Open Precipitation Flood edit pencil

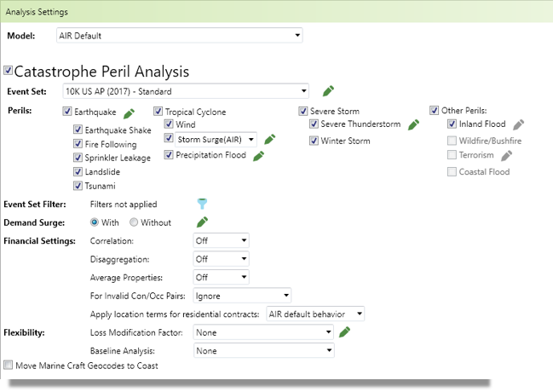[258, 156]
